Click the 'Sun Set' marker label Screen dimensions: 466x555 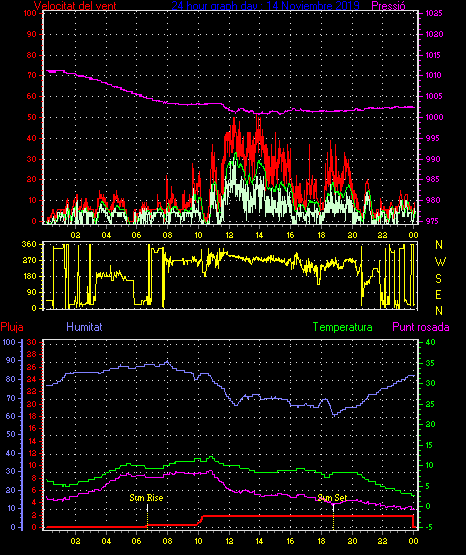point(332,498)
